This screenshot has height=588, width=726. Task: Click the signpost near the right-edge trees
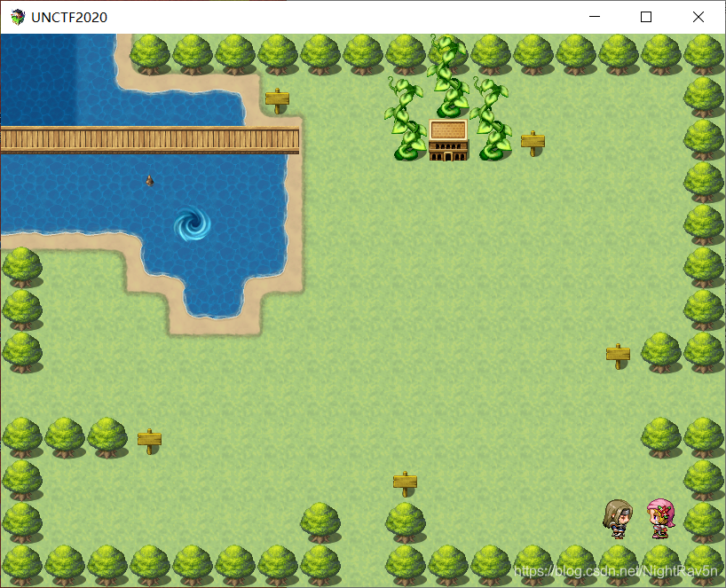[x=618, y=356]
